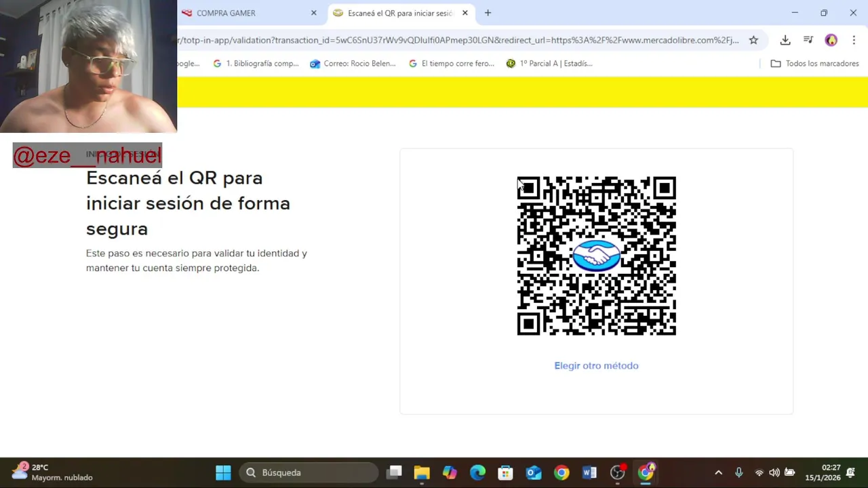Open File Explorer from the taskbar
Viewport: 868px width, 488px height.
422,472
